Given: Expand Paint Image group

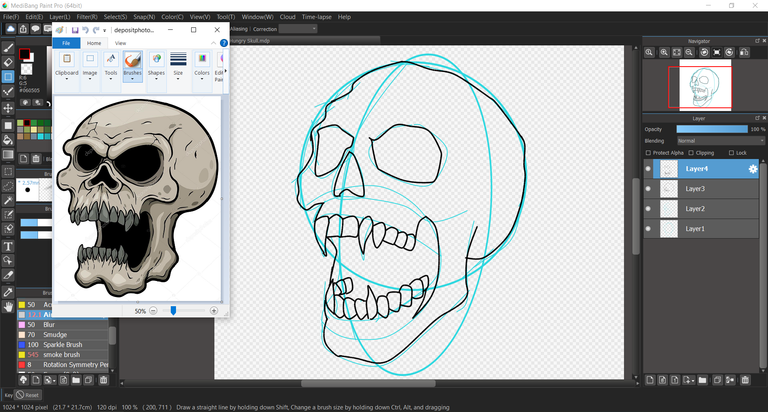Looking at the screenshot, I should (90, 66).
